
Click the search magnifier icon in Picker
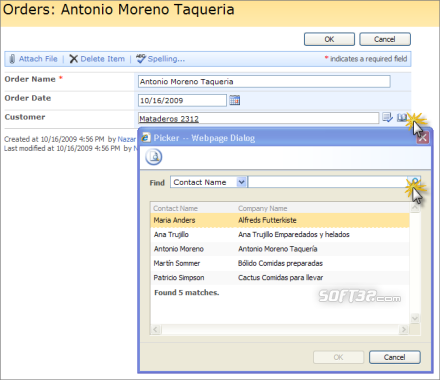[415, 182]
